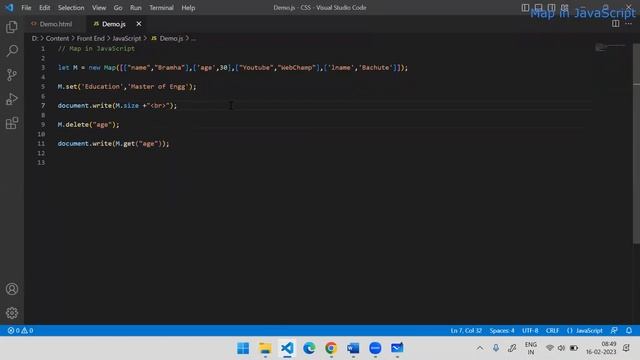The height and width of the screenshot is (360, 640).
Task: Open notifications bell in status bar
Action: tap(629, 330)
